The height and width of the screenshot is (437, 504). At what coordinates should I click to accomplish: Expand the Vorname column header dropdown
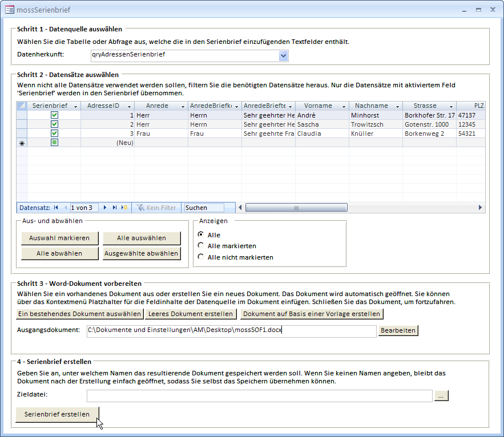[x=344, y=106]
